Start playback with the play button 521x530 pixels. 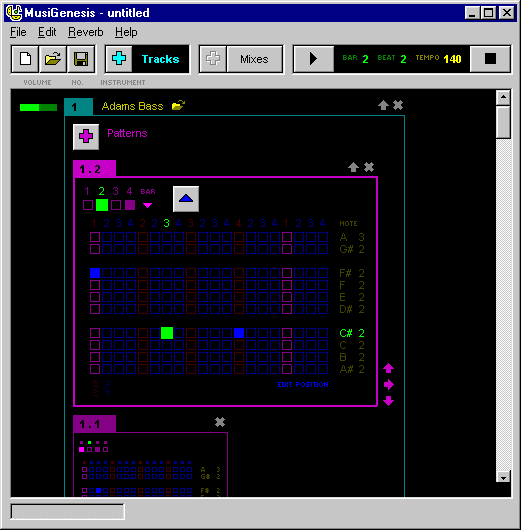coord(314,59)
